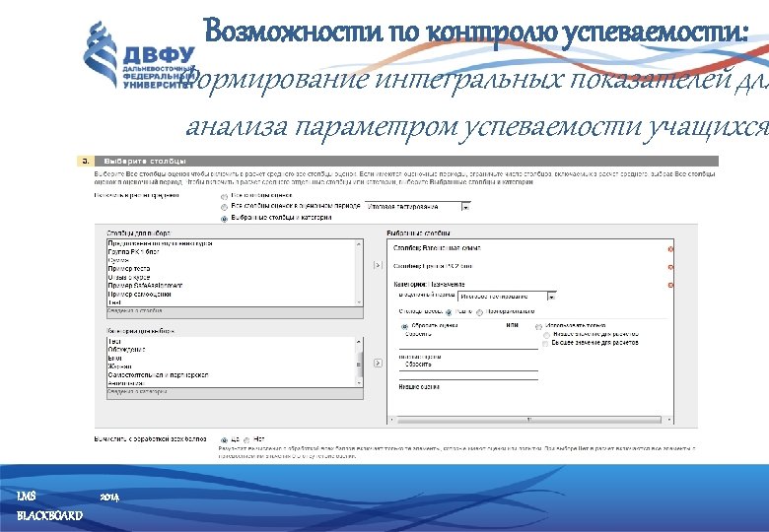
Task: Click the ДВФУ university logo
Action: point(139,56)
